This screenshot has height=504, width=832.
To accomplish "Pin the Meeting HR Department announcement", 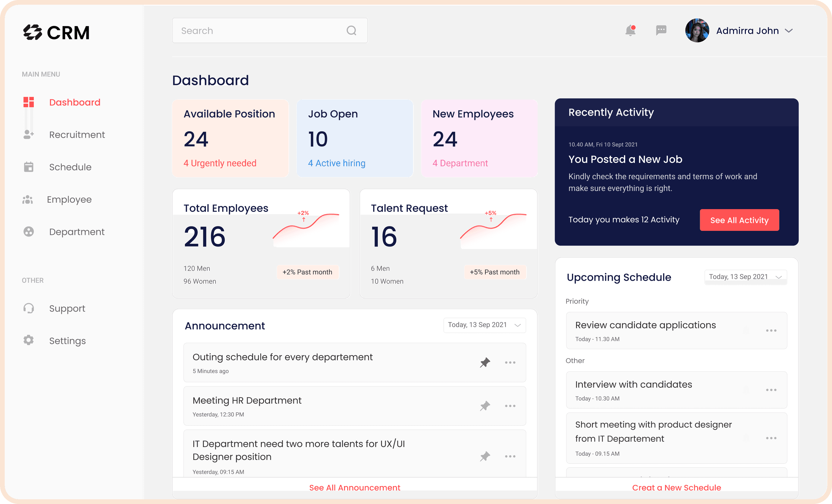I will tap(485, 406).
